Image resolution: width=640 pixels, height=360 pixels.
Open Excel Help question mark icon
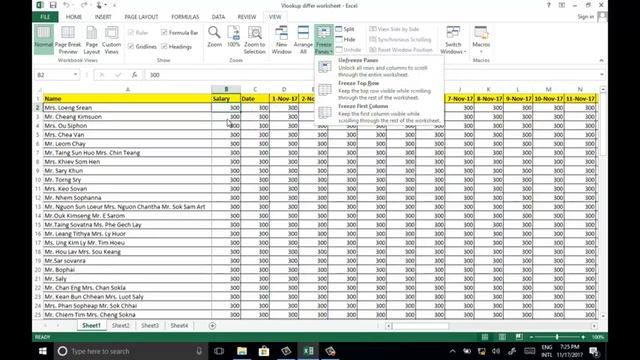549,5
